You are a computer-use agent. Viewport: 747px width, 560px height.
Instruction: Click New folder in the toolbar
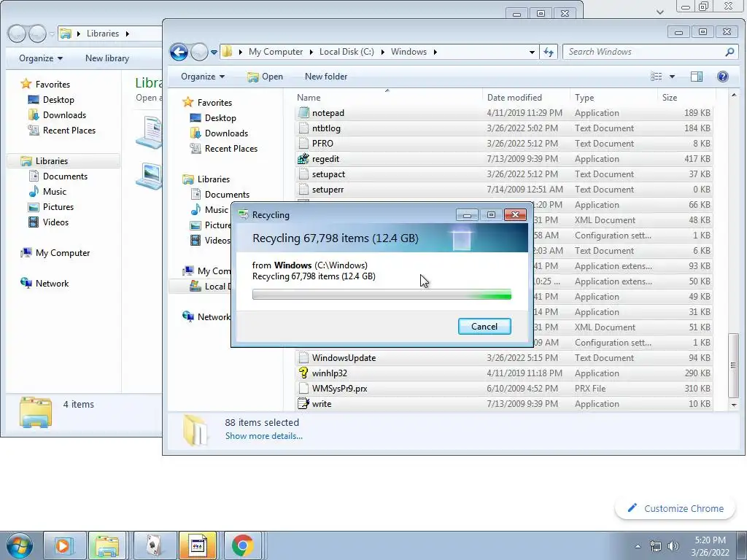point(326,77)
